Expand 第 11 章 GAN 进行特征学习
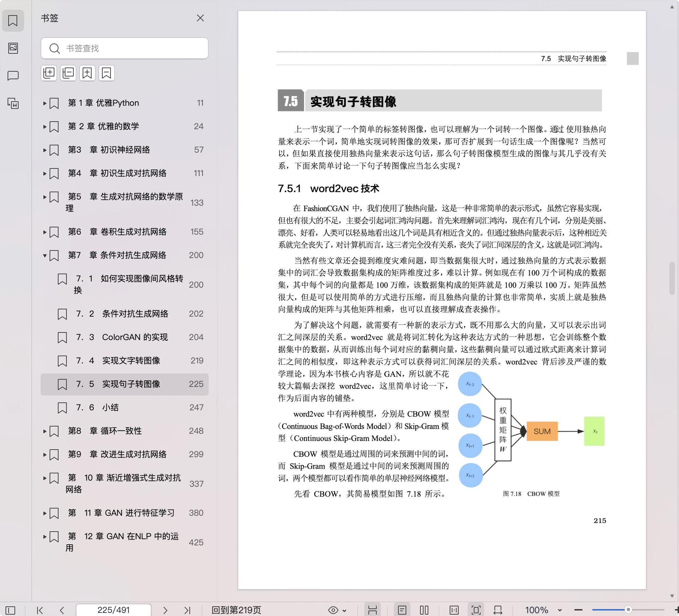This screenshot has width=679, height=616. (45, 513)
